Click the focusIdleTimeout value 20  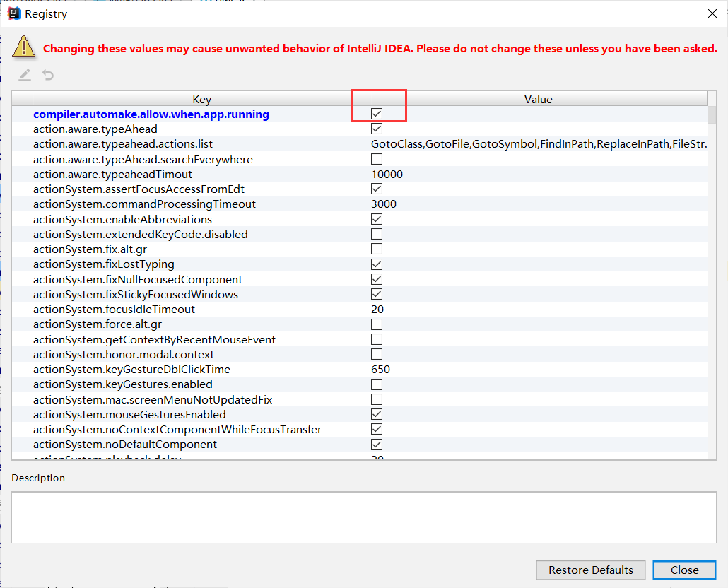(377, 309)
